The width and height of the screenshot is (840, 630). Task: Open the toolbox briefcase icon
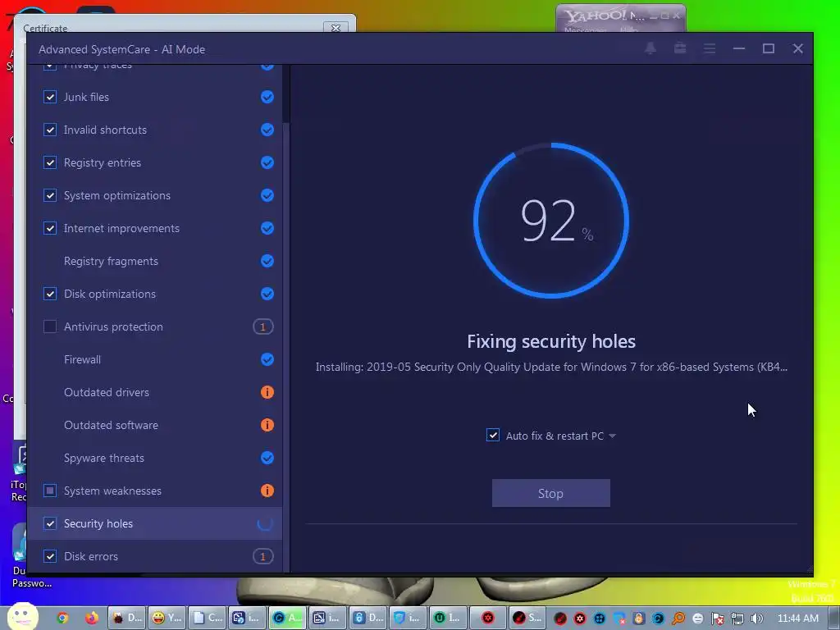click(x=680, y=48)
